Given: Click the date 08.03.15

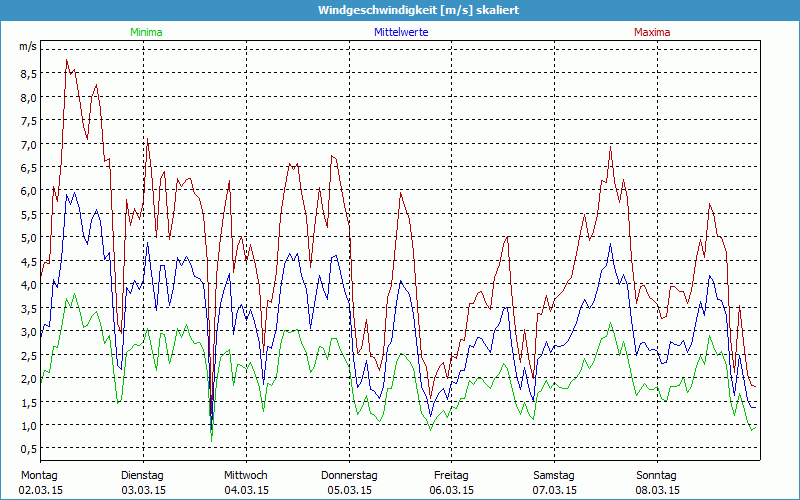Looking at the screenshot, I should coord(658,490).
